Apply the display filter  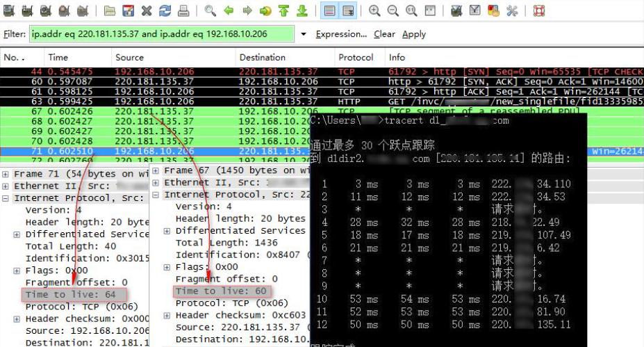[x=414, y=34]
